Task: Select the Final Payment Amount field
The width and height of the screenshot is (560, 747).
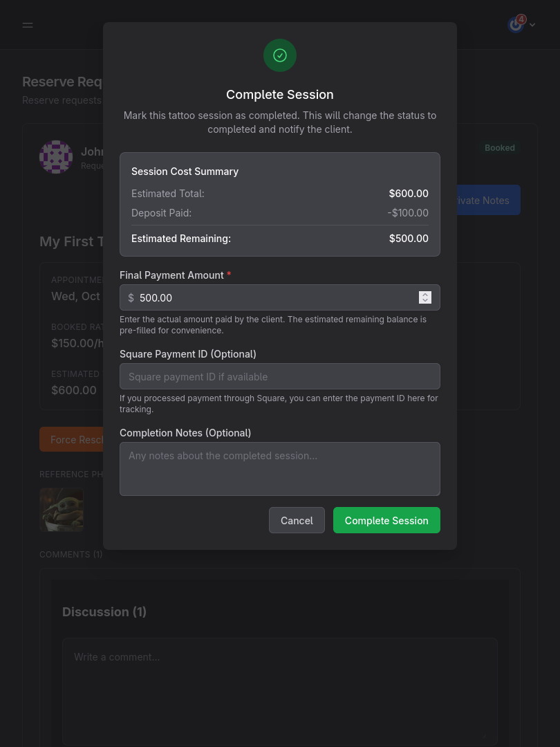Action: [x=277, y=297]
